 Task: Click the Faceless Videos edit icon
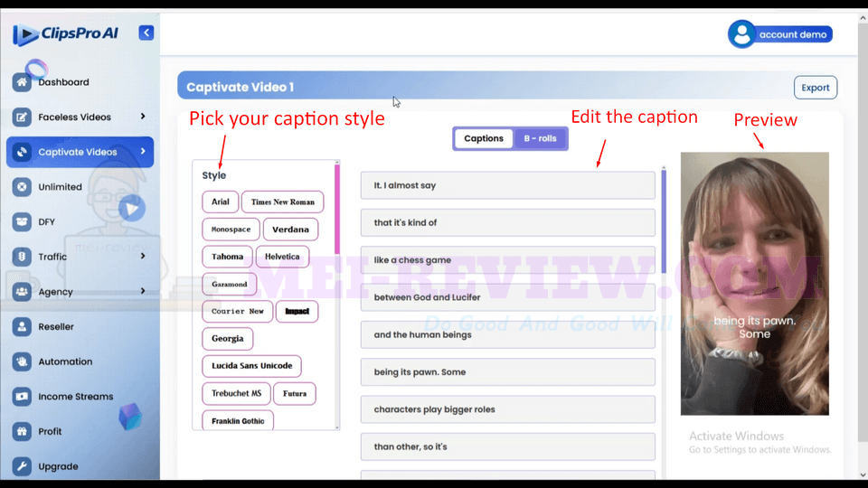tap(22, 117)
